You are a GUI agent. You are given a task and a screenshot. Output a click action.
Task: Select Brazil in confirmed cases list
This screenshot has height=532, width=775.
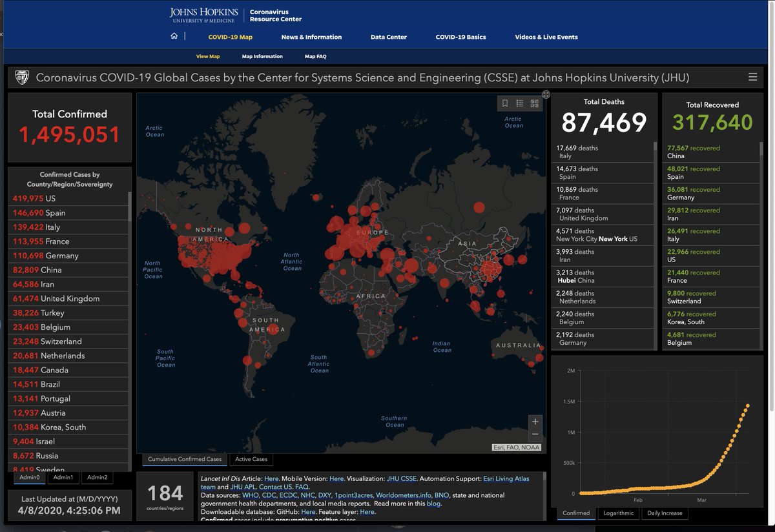[x=68, y=384]
